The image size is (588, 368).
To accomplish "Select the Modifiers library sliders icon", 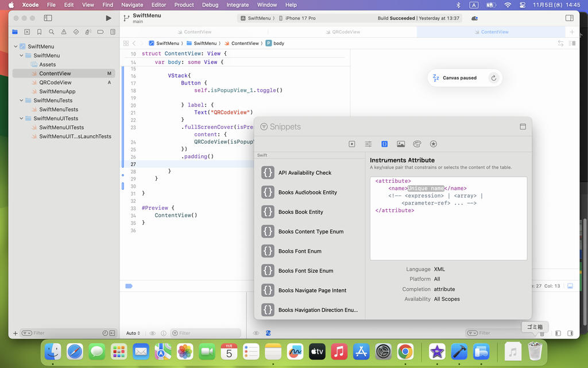I will (368, 144).
